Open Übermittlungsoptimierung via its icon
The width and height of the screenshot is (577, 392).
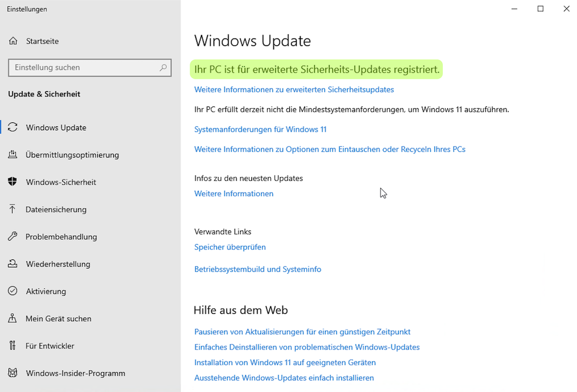12,155
